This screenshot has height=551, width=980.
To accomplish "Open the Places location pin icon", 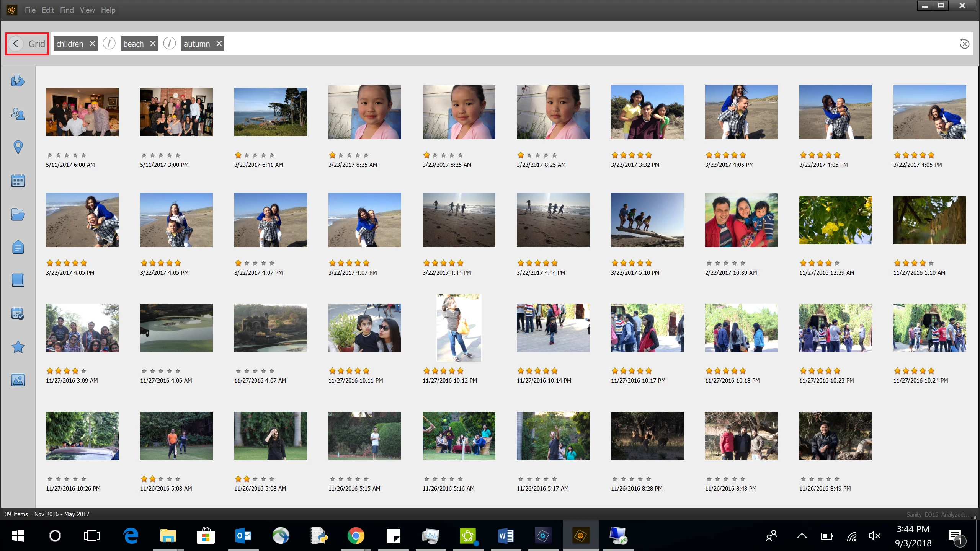I will click(x=18, y=147).
